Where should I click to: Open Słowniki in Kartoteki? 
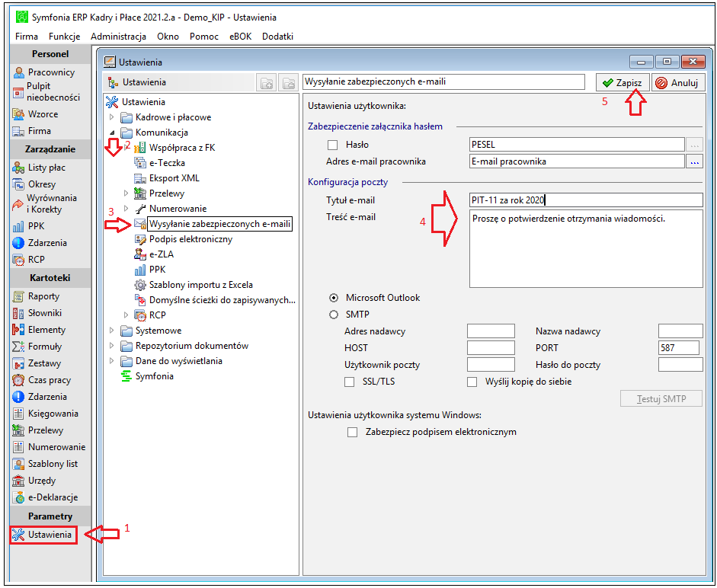(37, 313)
